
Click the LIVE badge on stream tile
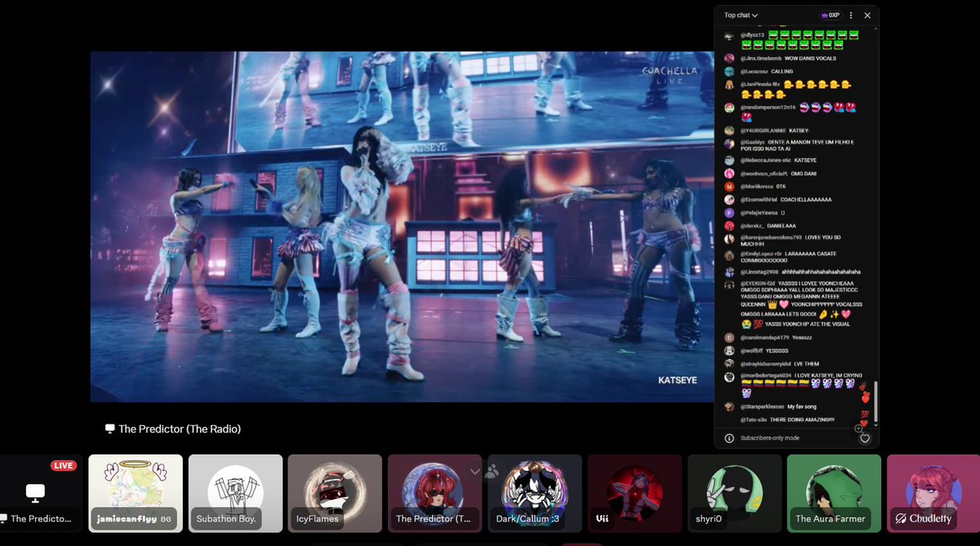click(x=64, y=466)
